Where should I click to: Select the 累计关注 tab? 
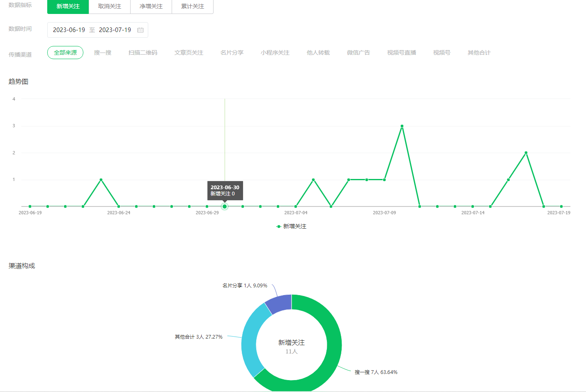tap(193, 6)
